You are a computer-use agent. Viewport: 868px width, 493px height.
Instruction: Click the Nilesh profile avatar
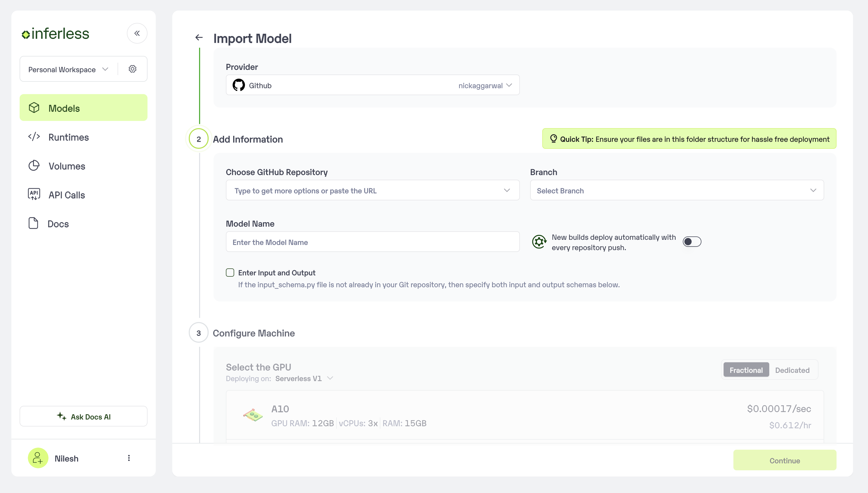[x=38, y=458]
